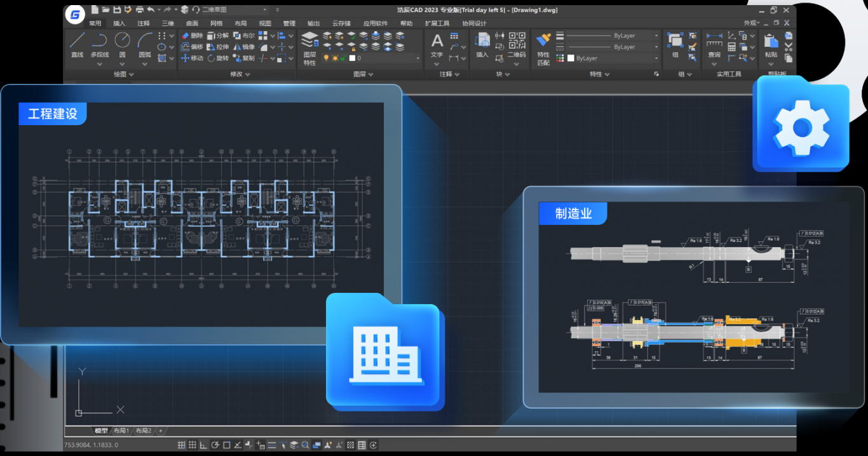868x456 pixels.
Task: Click the 镜像 (Mirror) tool
Action: tap(243, 47)
